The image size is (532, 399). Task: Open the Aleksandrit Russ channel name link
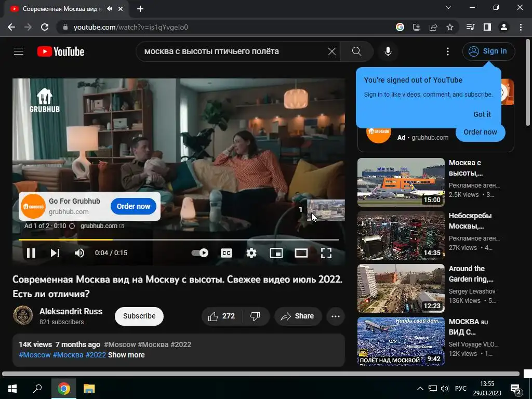(71, 311)
